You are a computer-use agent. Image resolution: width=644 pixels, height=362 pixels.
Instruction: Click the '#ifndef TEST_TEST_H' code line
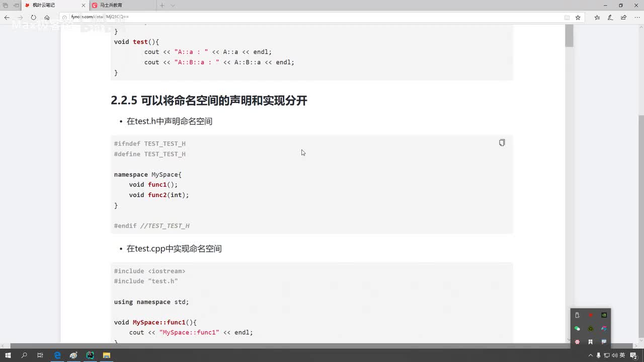point(150,144)
